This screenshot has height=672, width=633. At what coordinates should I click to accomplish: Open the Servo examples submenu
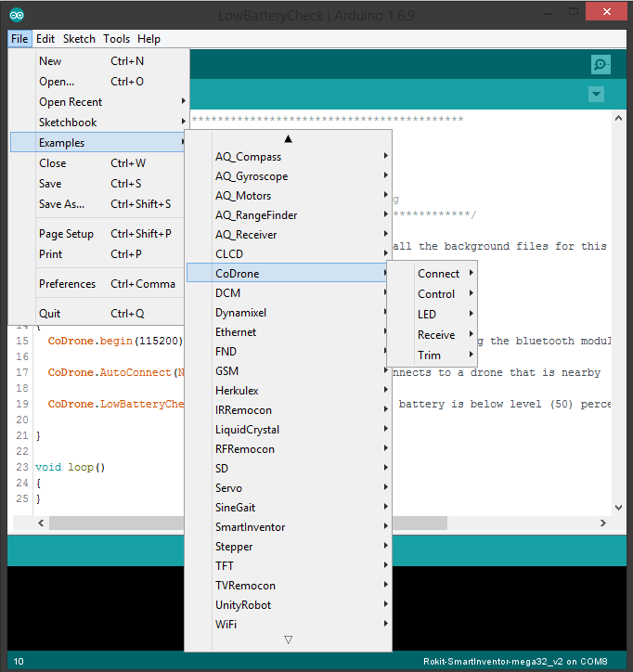(288, 488)
